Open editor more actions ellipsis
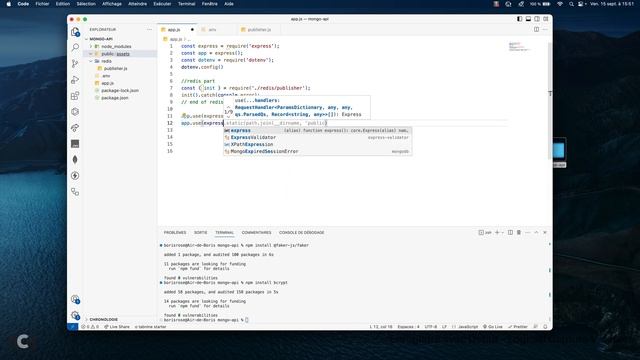The image size is (640, 360). coord(545,29)
